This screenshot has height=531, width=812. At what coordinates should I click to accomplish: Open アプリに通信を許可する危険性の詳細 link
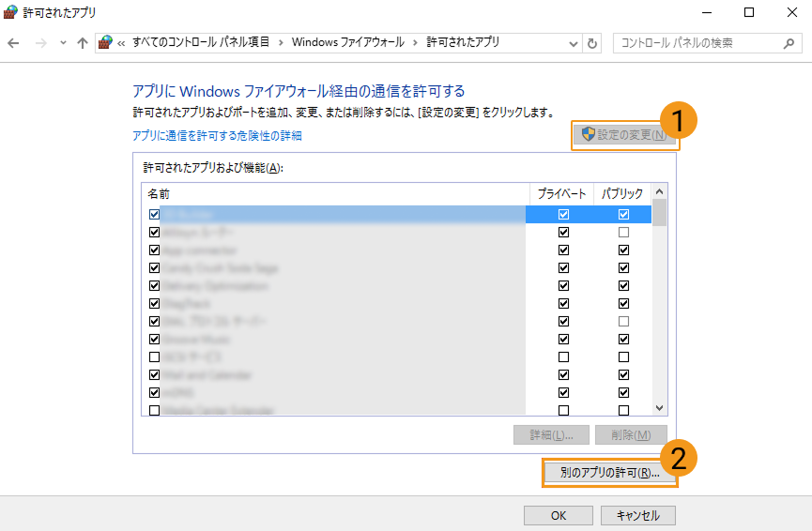(x=217, y=136)
